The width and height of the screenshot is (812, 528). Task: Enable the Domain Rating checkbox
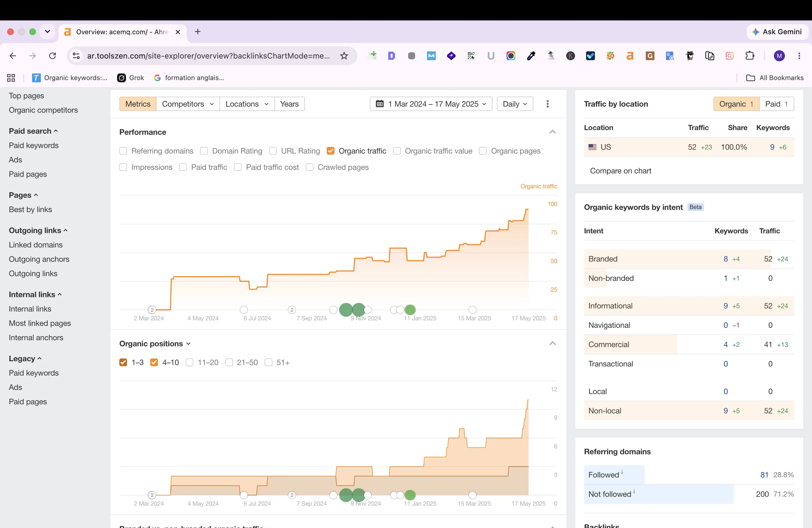click(x=204, y=151)
